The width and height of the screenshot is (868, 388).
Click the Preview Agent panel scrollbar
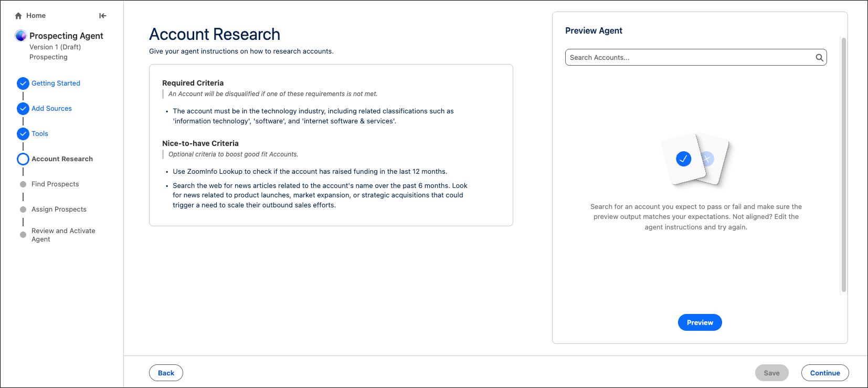(x=844, y=164)
